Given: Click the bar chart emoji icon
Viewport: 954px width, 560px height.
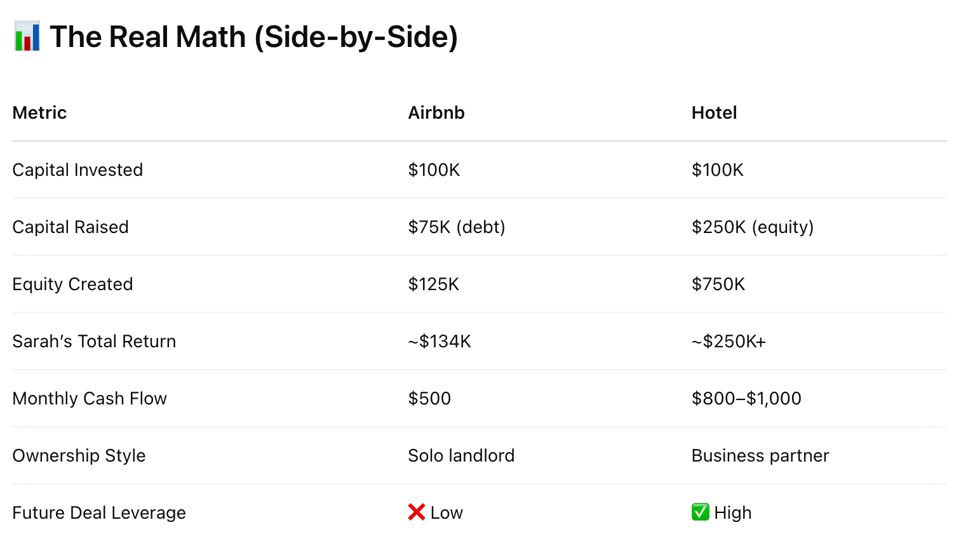Looking at the screenshot, I should coord(27,36).
